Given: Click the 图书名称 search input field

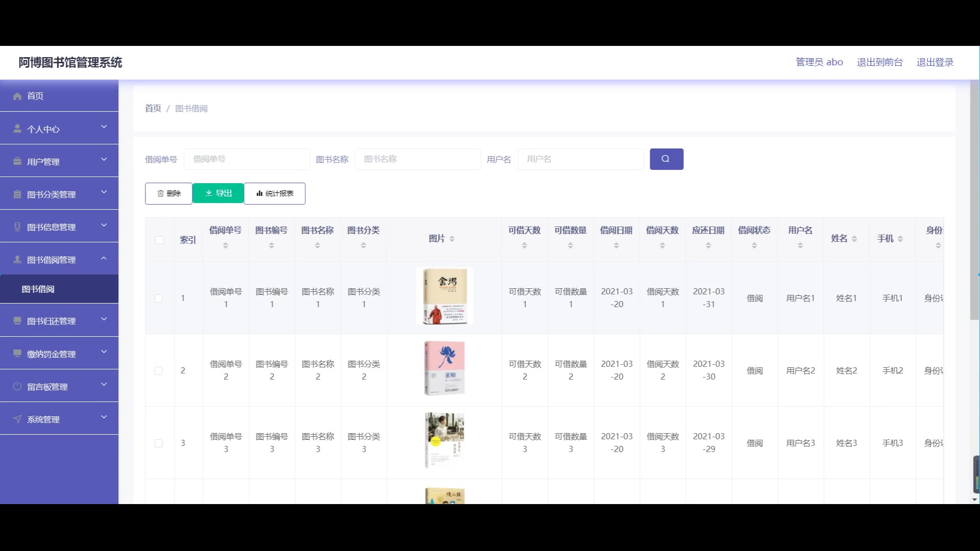Looking at the screenshot, I should click(418, 159).
